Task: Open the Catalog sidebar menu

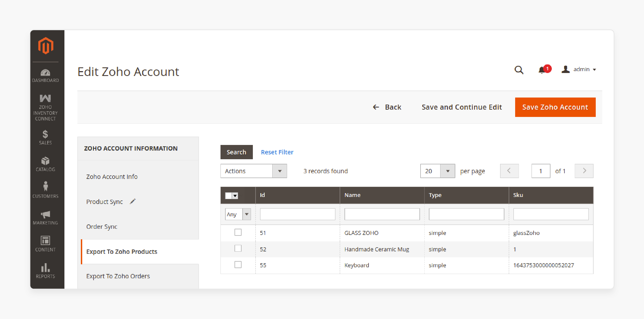Action: click(x=45, y=164)
